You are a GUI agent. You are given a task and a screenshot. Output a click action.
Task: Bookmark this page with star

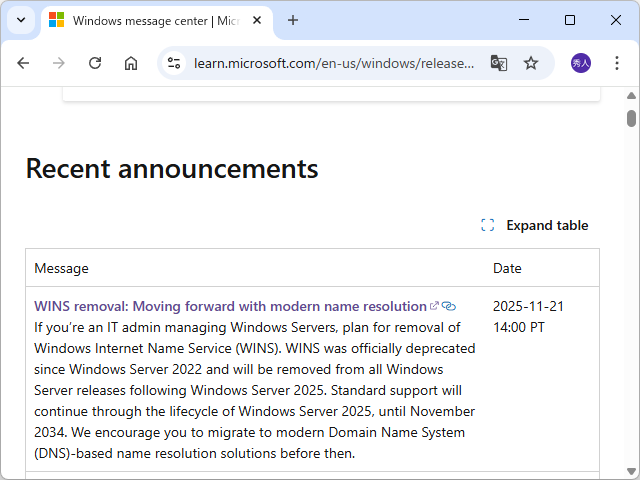click(x=531, y=63)
